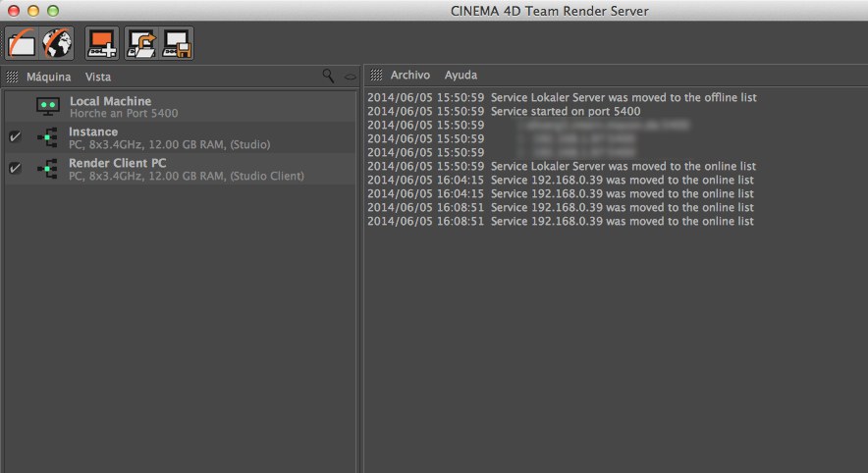Uncheck the Instance machine checkbox
This screenshot has width=868, height=473.
15,137
